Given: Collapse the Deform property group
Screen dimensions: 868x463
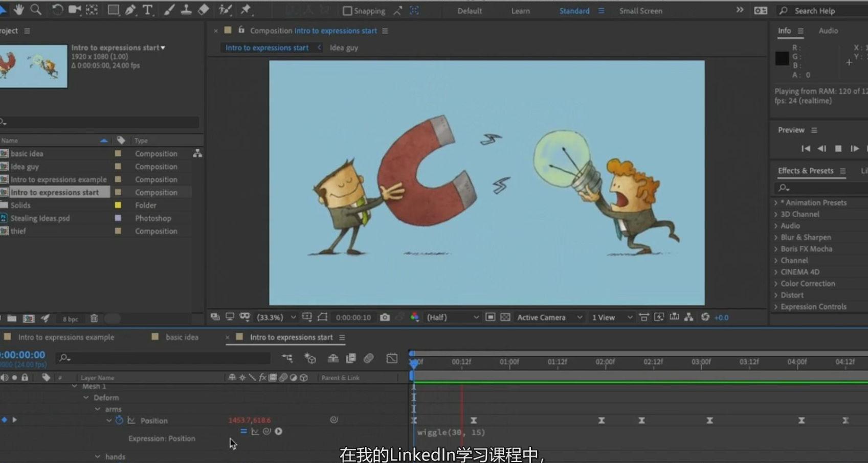Looking at the screenshot, I should click(86, 398).
